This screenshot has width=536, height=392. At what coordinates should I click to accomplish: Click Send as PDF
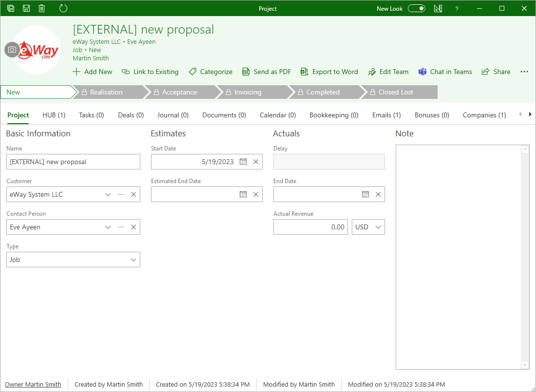point(267,72)
